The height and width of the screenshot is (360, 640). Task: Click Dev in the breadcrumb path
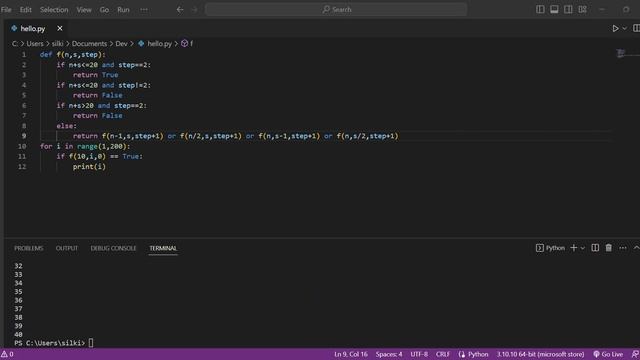click(x=121, y=44)
